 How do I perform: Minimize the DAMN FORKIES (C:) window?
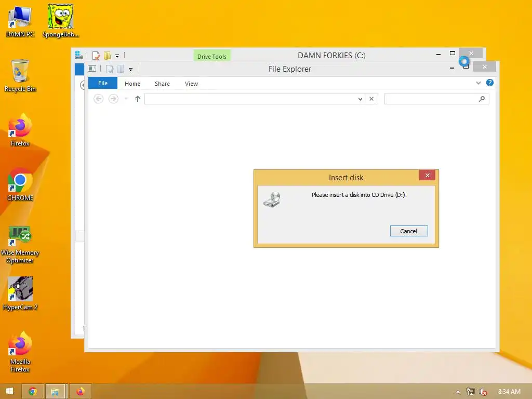[438, 54]
